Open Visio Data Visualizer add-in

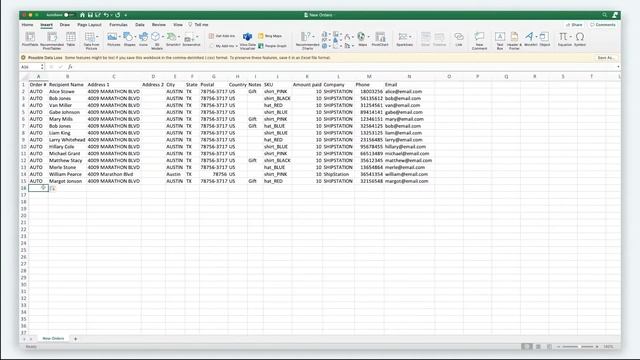coord(247,40)
